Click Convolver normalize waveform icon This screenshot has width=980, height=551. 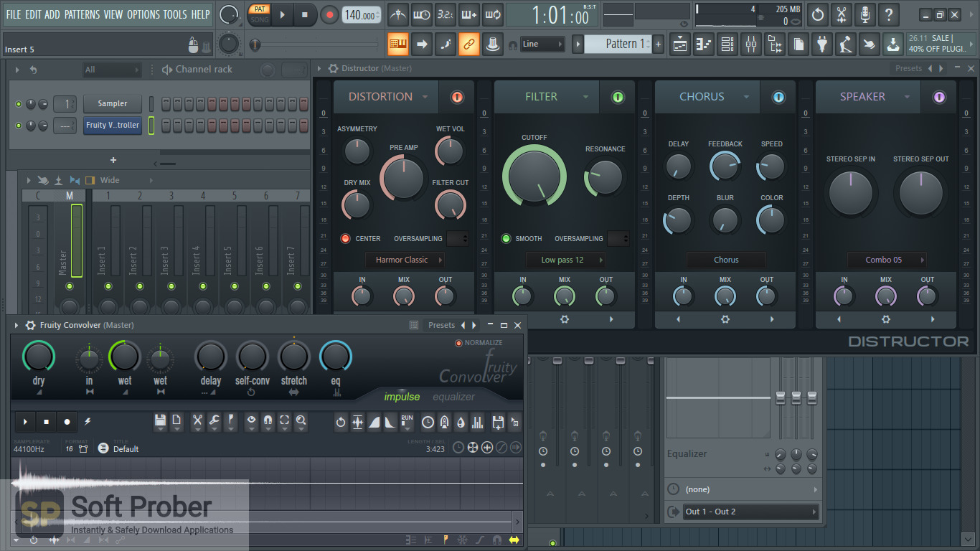coord(357,422)
